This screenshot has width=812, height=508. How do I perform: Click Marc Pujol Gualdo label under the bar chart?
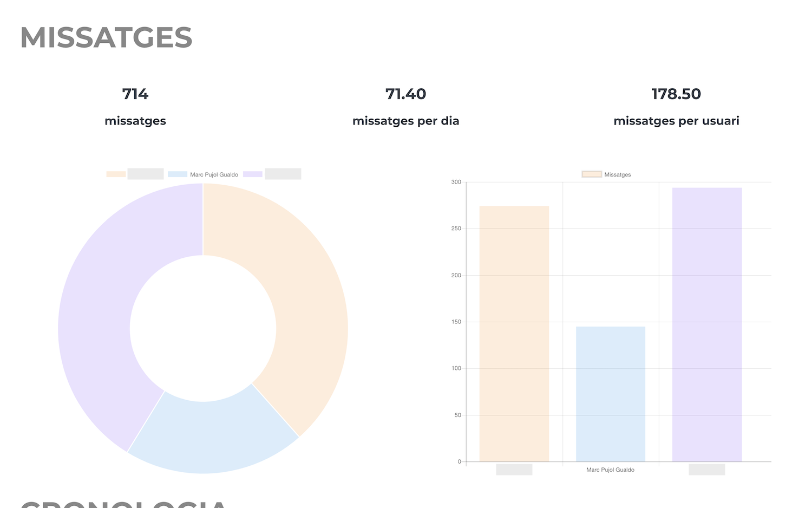click(610, 470)
